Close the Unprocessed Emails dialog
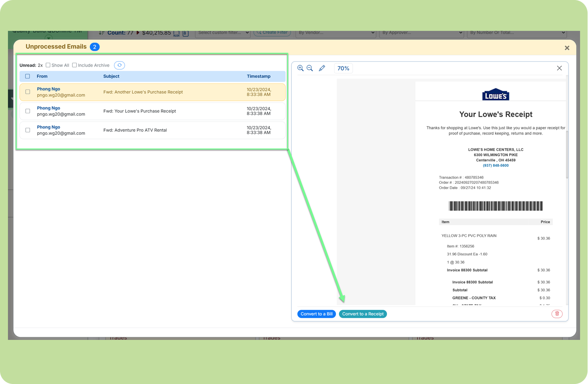 pyautogui.click(x=567, y=48)
